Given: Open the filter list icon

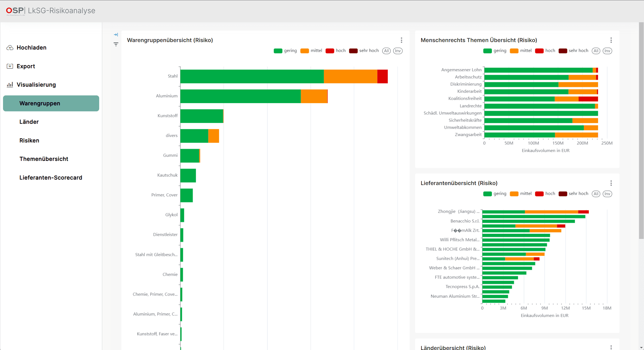Looking at the screenshot, I should click(116, 44).
